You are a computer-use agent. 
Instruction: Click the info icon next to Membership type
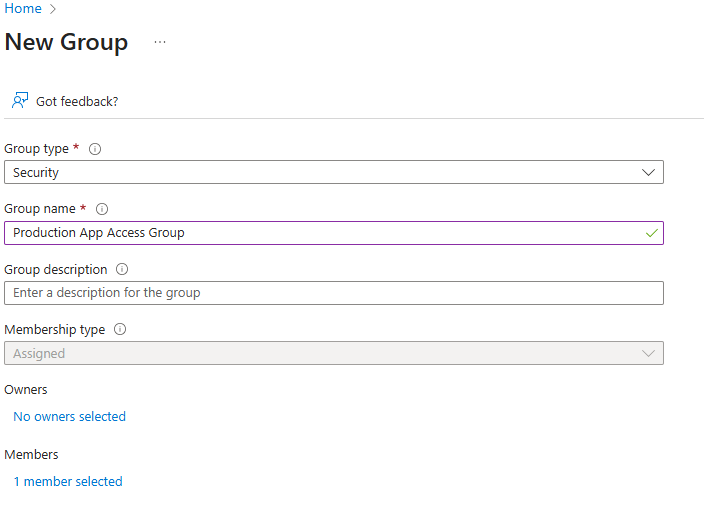point(120,329)
